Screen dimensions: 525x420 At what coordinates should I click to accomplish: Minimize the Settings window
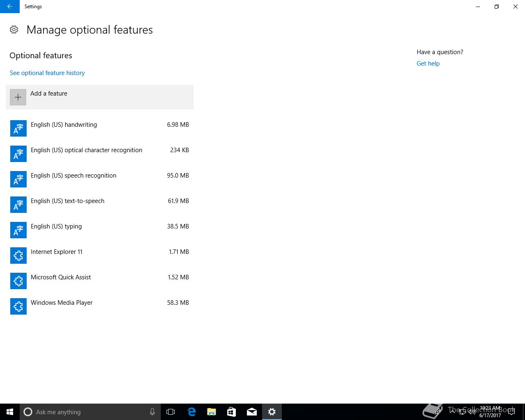(x=478, y=7)
